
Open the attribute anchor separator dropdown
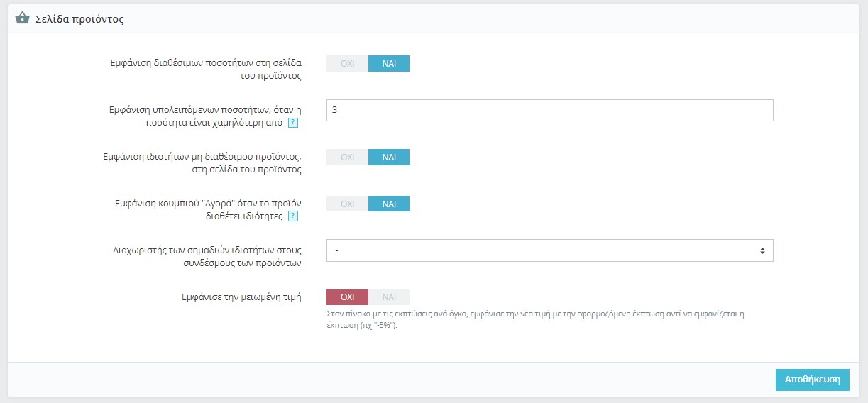pos(549,250)
